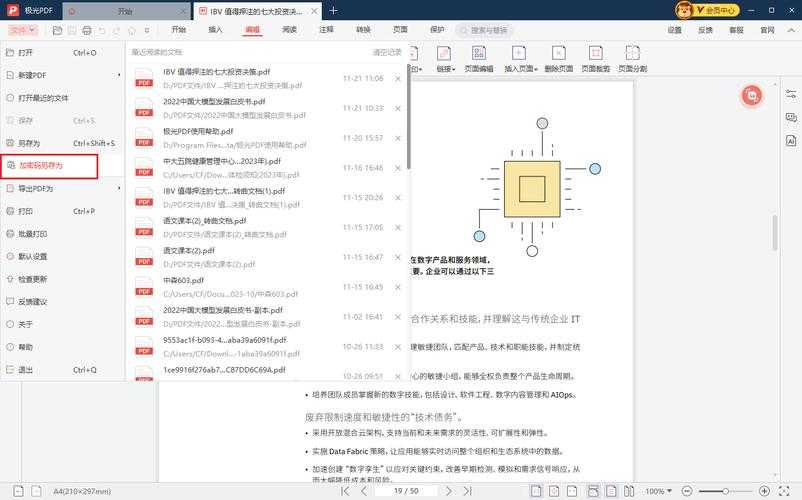Enter fullscreen mode via bottom-right icon

point(784,491)
